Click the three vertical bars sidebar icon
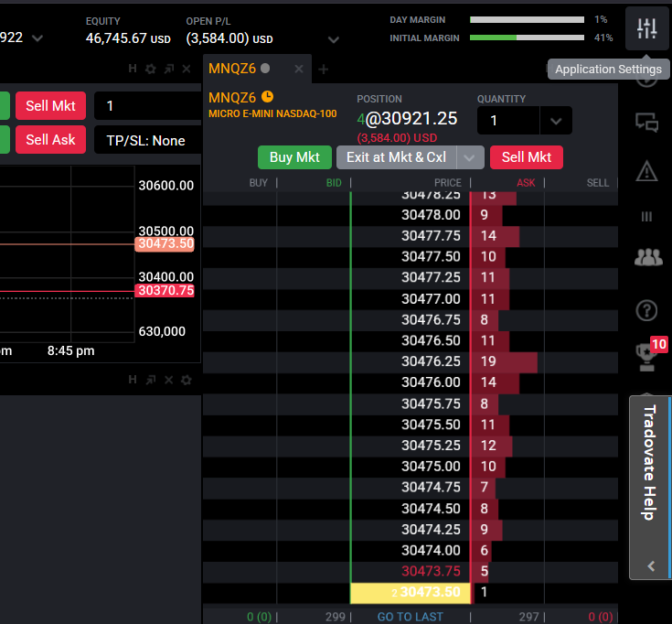 (646, 217)
